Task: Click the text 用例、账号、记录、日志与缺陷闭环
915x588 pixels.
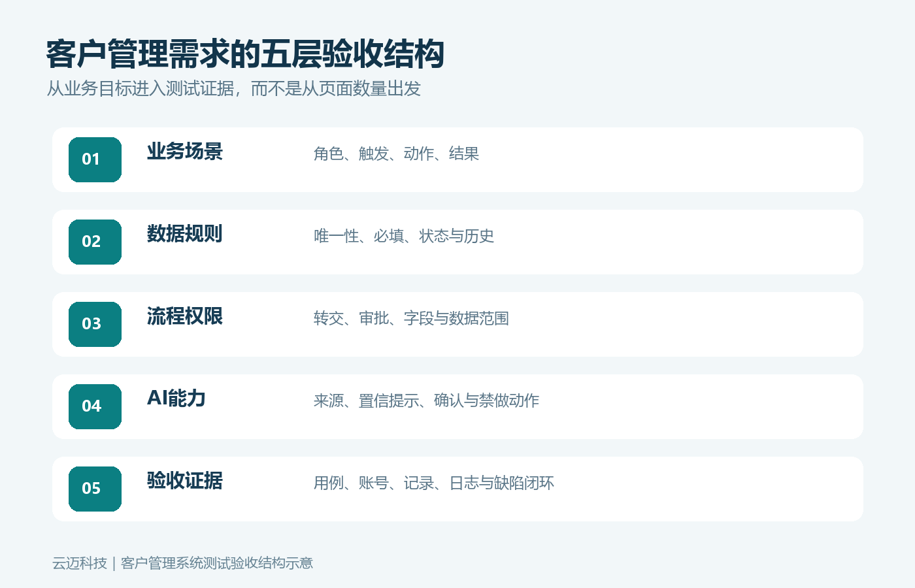Action: [x=434, y=483]
